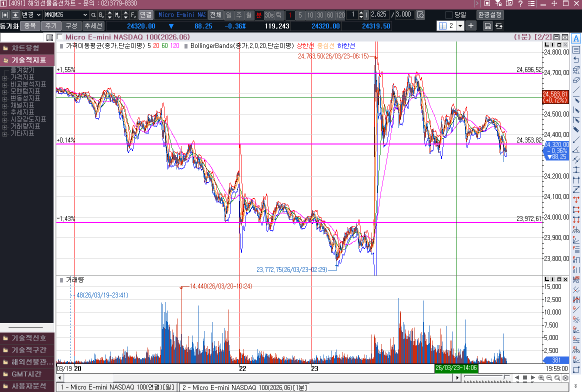
Task: Click the erase ALL drawings icon
Action: pos(576,69)
